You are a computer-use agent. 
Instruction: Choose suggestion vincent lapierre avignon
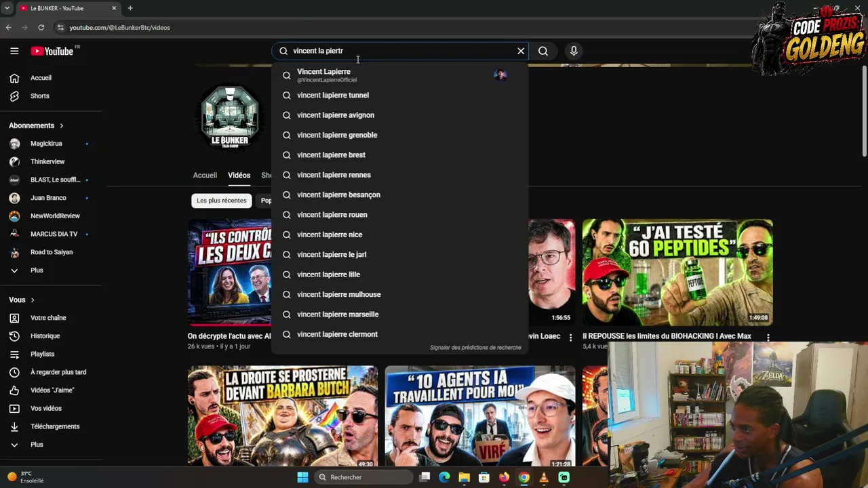(400, 115)
